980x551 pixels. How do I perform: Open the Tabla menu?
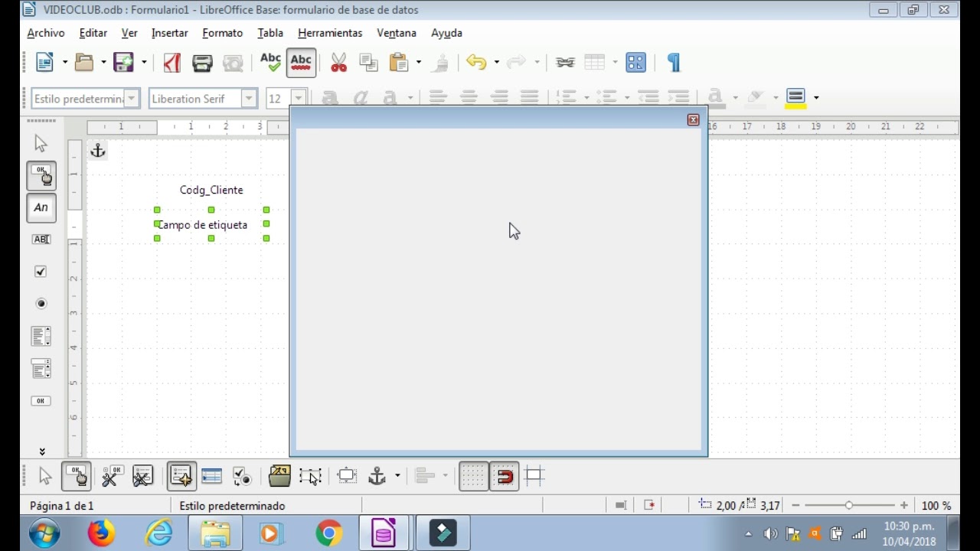[x=270, y=33]
